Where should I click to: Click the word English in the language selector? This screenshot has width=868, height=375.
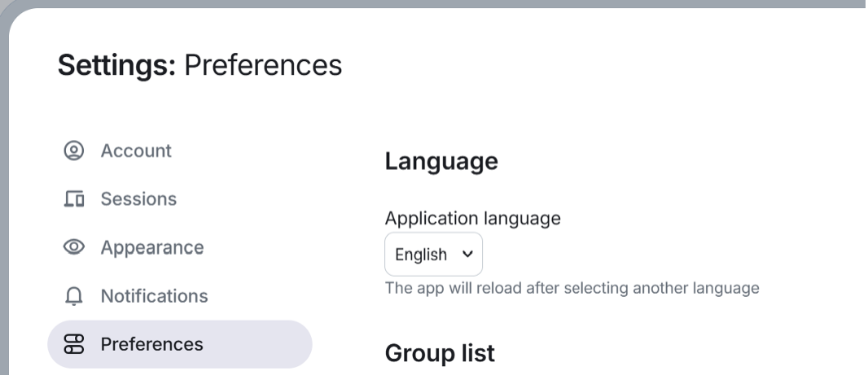click(421, 255)
